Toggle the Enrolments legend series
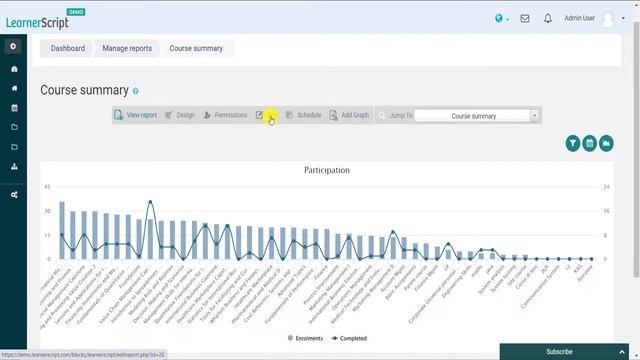Screen dimensions: 640x360 tap(305, 338)
